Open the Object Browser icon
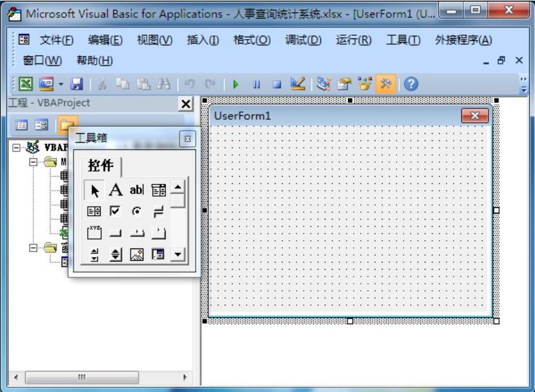Viewport: 535px width, 392px height. (x=365, y=84)
